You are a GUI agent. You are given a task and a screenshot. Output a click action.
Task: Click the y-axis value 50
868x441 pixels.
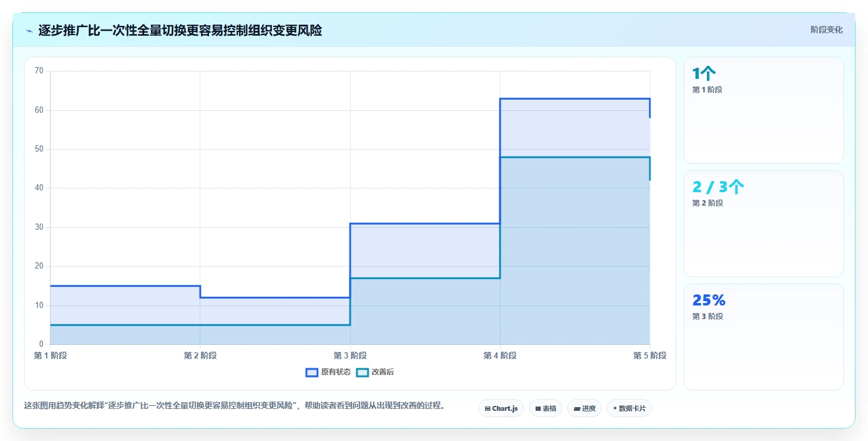click(x=39, y=149)
